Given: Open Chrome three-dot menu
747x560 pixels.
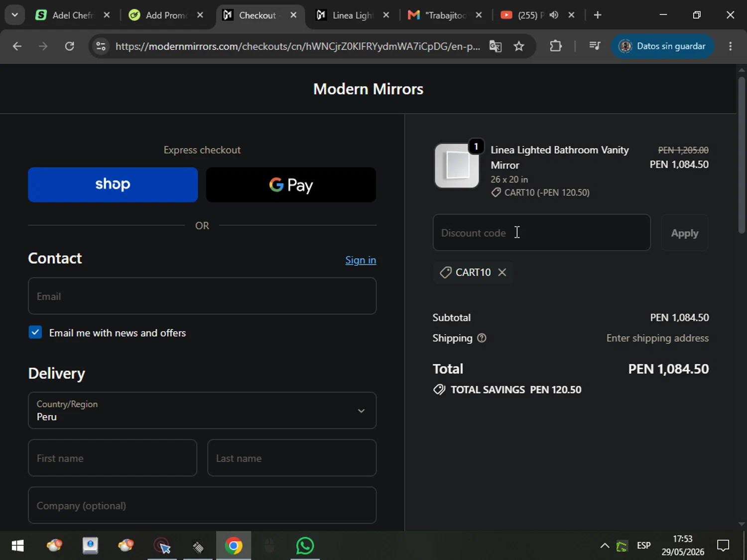Looking at the screenshot, I should 731,46.
